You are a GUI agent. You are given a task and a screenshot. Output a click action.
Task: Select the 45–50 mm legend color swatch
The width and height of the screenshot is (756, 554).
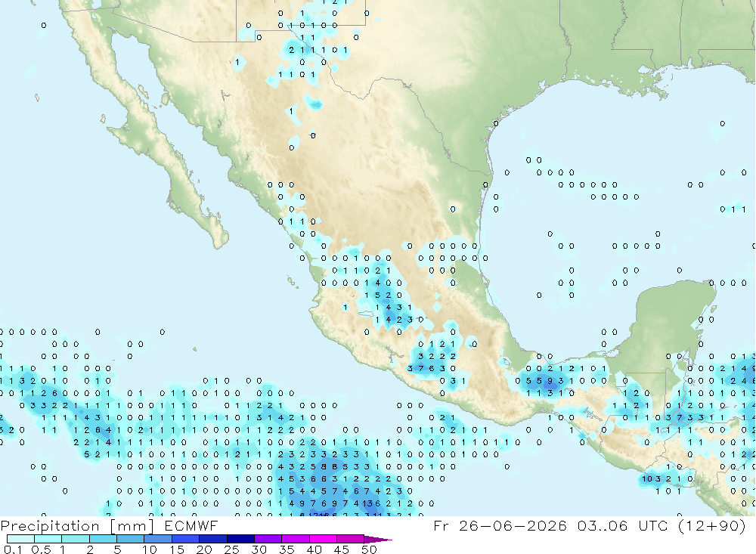[351, 539]
